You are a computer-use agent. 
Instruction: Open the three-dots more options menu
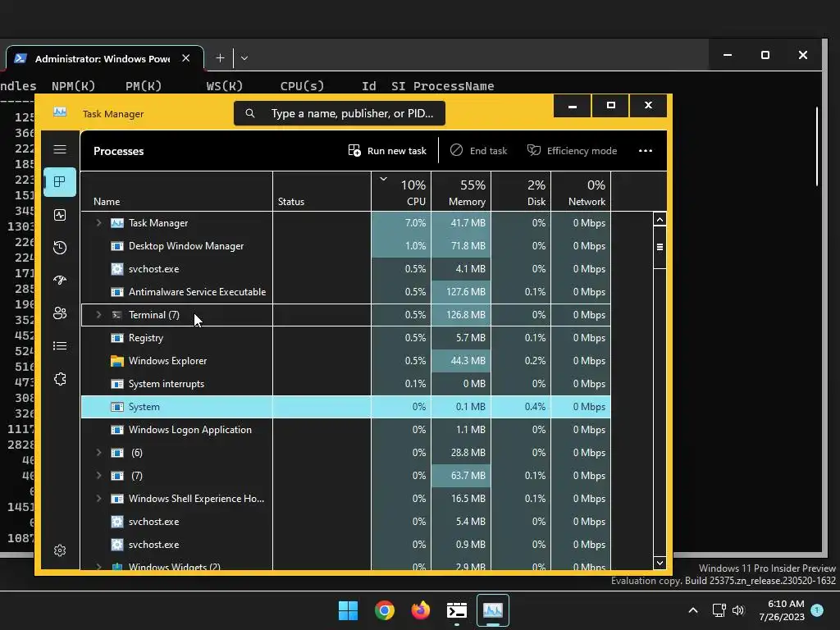click(x=646, y=151)
